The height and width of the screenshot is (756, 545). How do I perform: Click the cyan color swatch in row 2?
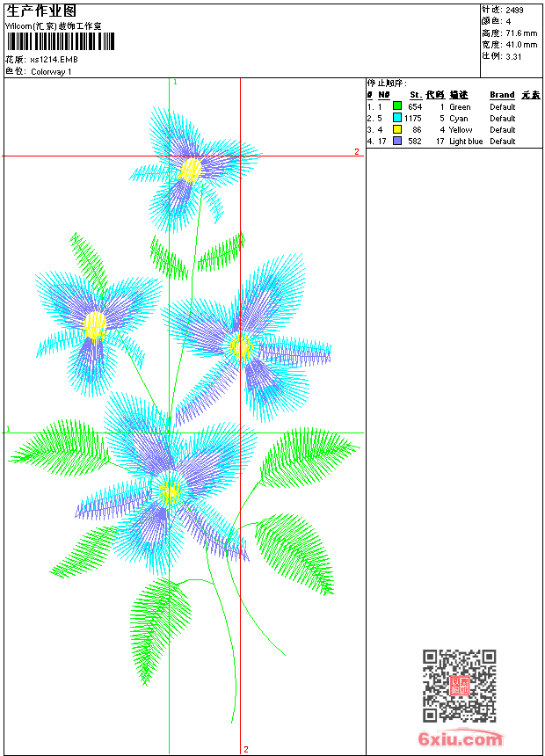pos(397,118)
